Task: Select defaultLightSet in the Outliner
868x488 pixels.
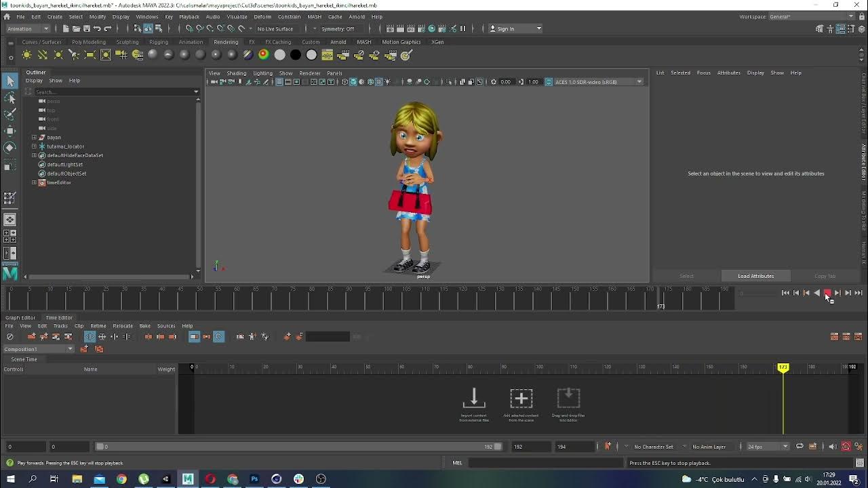Action: click(x=65, y=164)
